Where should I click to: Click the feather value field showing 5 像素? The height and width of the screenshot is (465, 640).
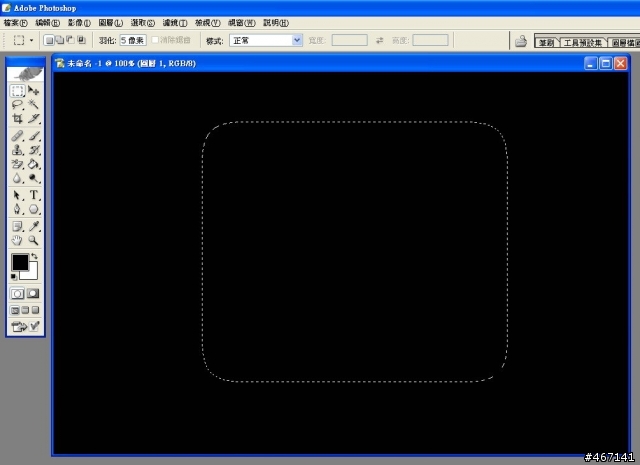coord(133,40)
